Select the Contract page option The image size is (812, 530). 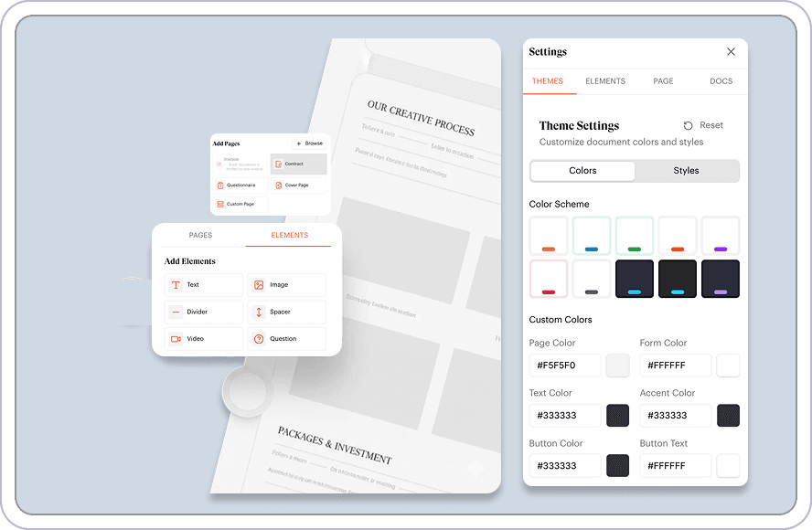pos(298,164)
